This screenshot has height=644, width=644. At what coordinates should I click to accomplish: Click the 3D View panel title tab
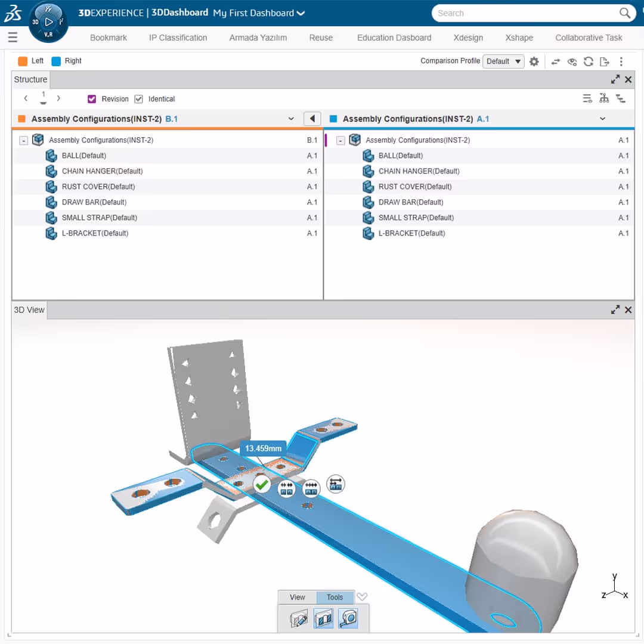tap(29, 310)
